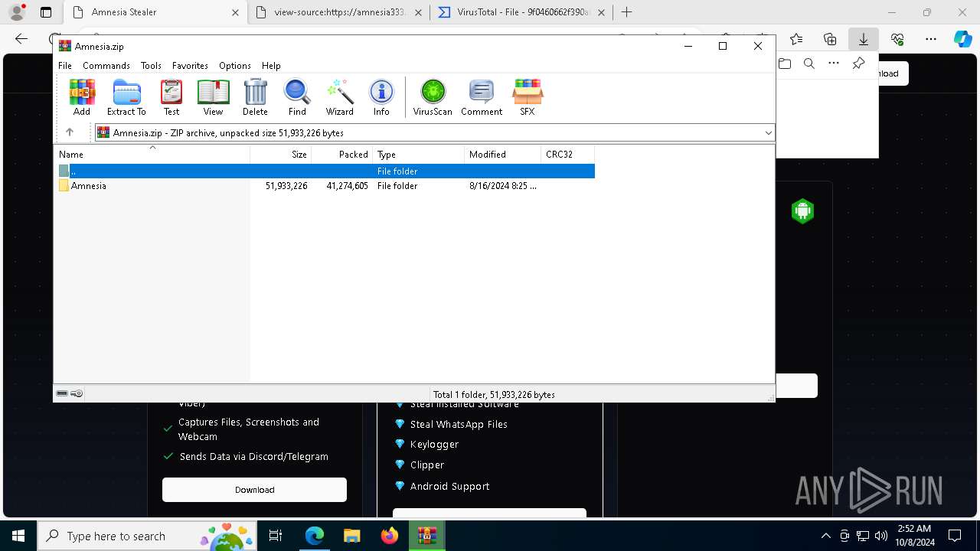980x551 pixels.
Task: Sort by the Packed column header
Action: coord(342,154)
